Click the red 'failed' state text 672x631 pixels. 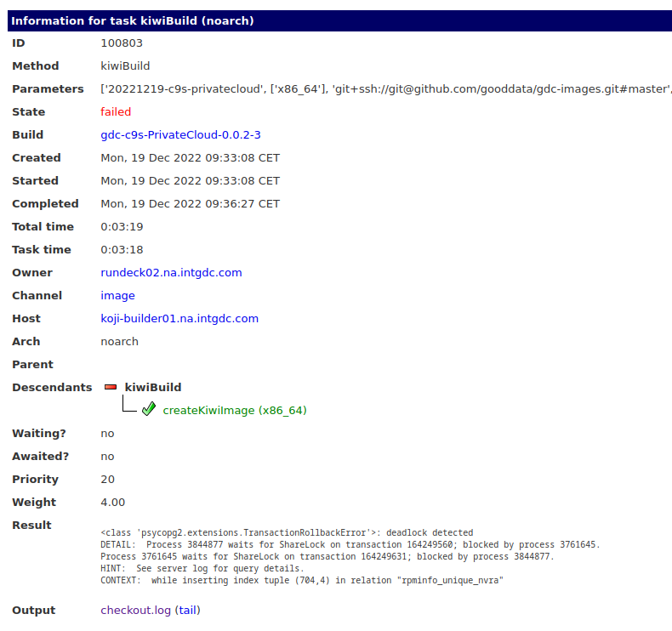click(116, 111)
